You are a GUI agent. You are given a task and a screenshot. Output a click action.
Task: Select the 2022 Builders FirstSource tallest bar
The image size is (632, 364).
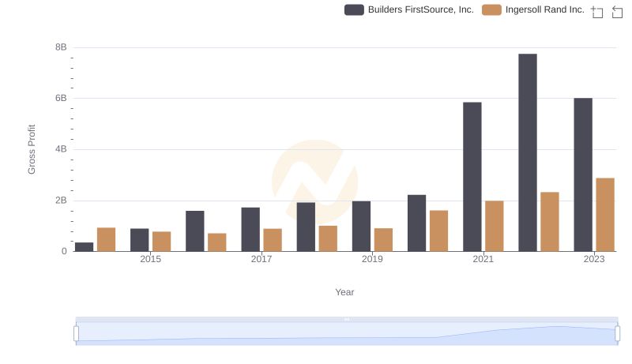[527, 152]
